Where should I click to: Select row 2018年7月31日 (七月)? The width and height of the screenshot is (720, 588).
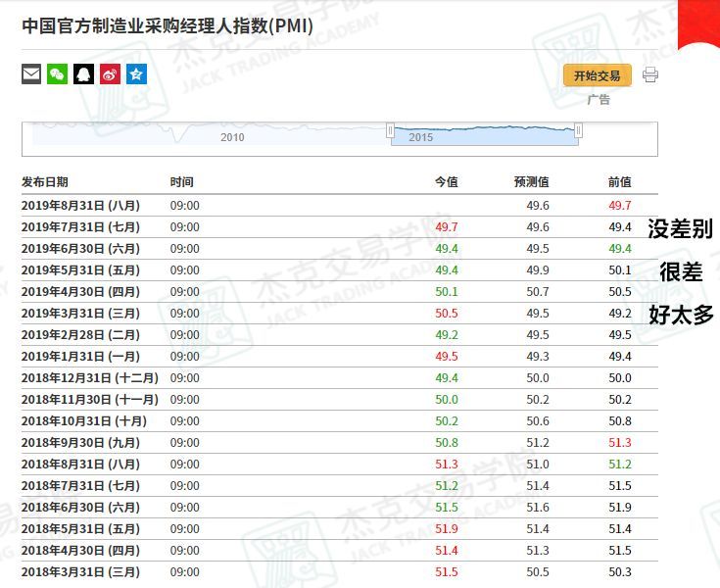[340, 486]
